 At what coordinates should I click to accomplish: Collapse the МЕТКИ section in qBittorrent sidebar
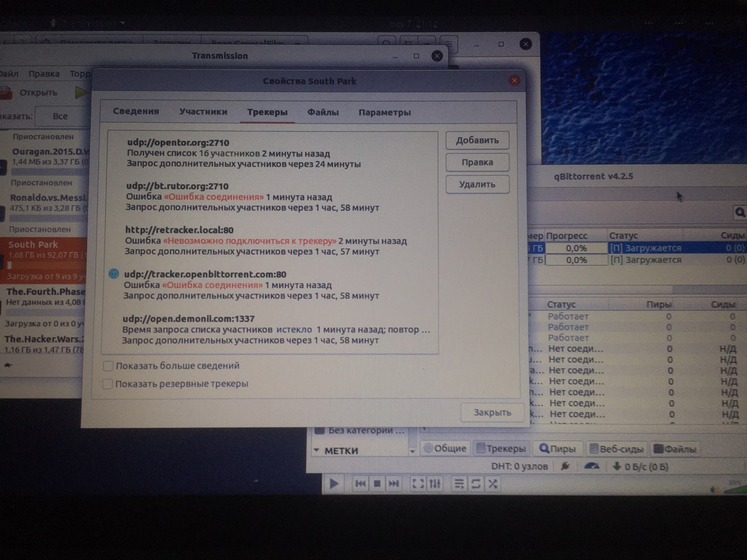click(x=316, y=450)
